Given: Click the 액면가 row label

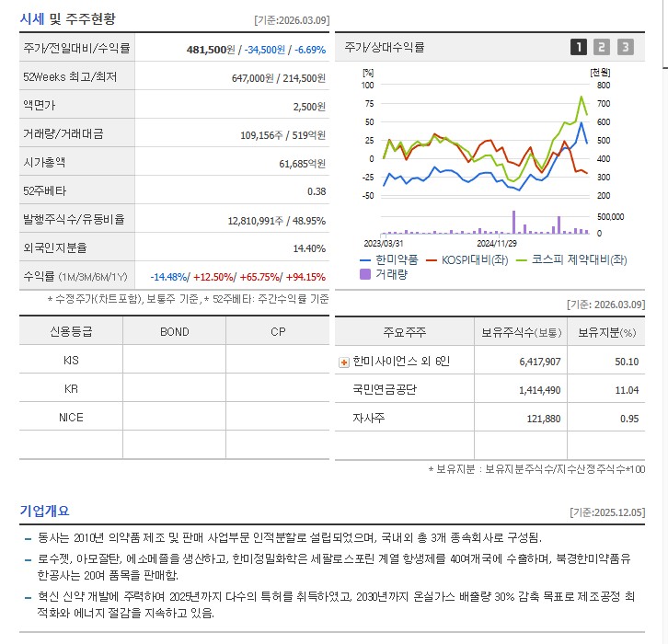Looking at the screenshot, I should tap(40, 105).
